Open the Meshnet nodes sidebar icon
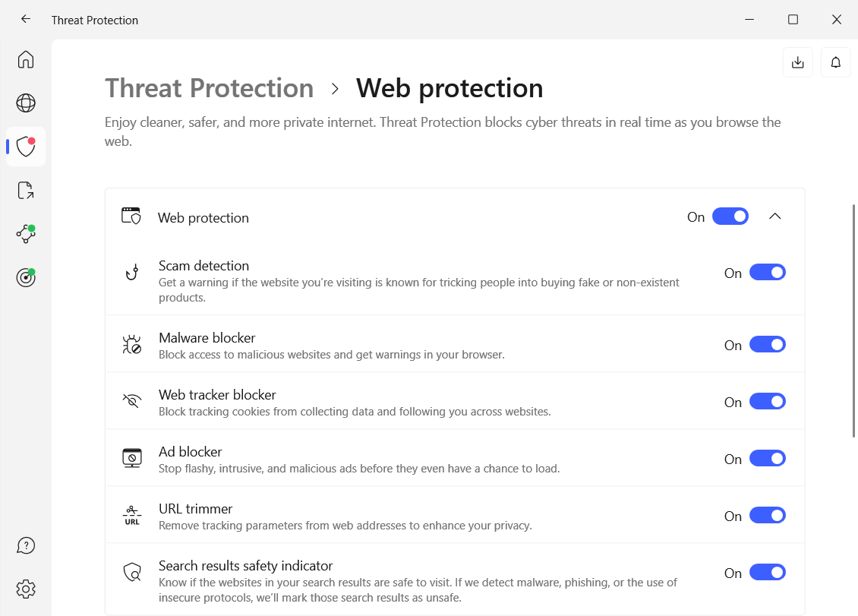 (x=26, y=234)
